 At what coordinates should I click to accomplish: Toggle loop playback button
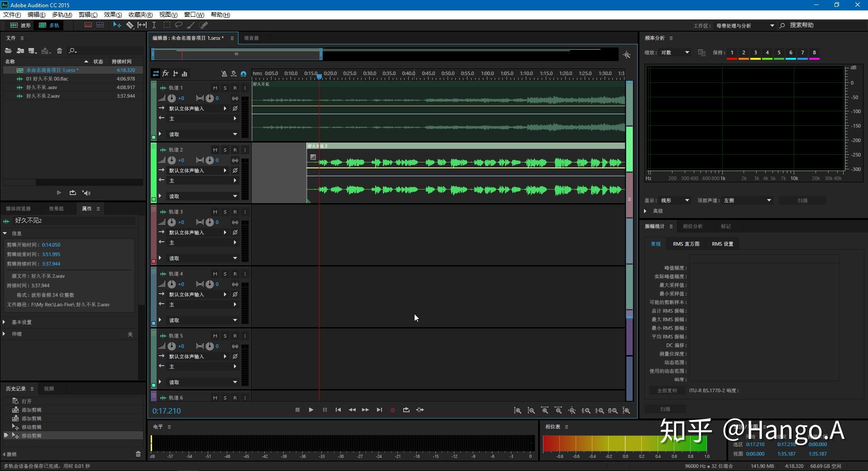click(406, 410)
